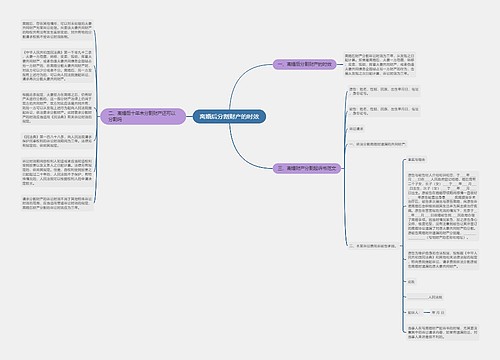The width and height of the screenshot is (500, 360).
Task: Select the short 诉讼请求 node
Action: [356, 129]
